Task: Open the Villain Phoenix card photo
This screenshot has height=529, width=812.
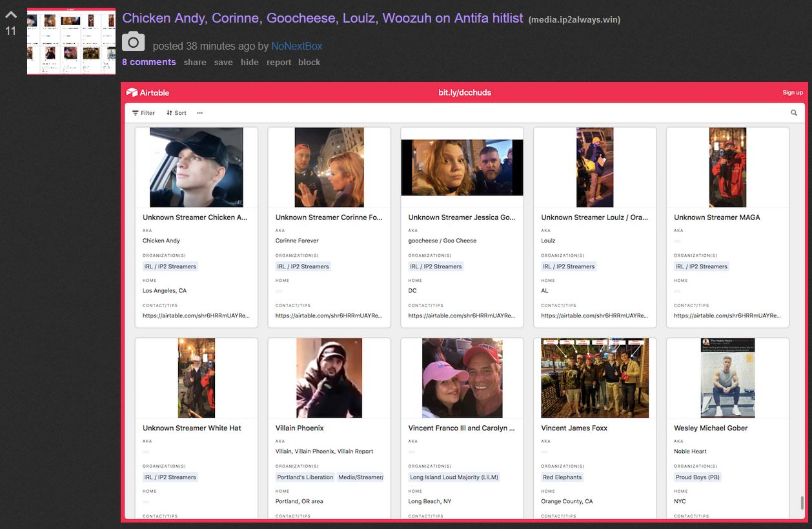Action: tap(329, 378)
